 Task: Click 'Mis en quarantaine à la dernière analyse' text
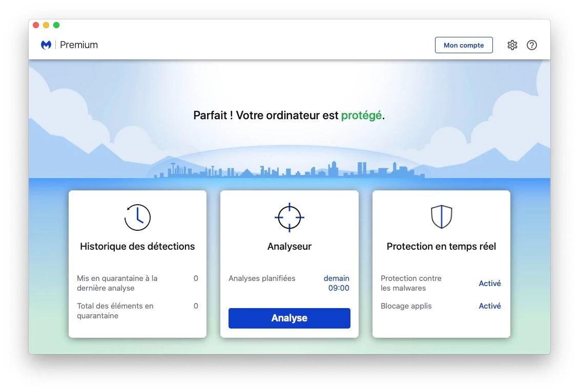[x=117, y=283]
